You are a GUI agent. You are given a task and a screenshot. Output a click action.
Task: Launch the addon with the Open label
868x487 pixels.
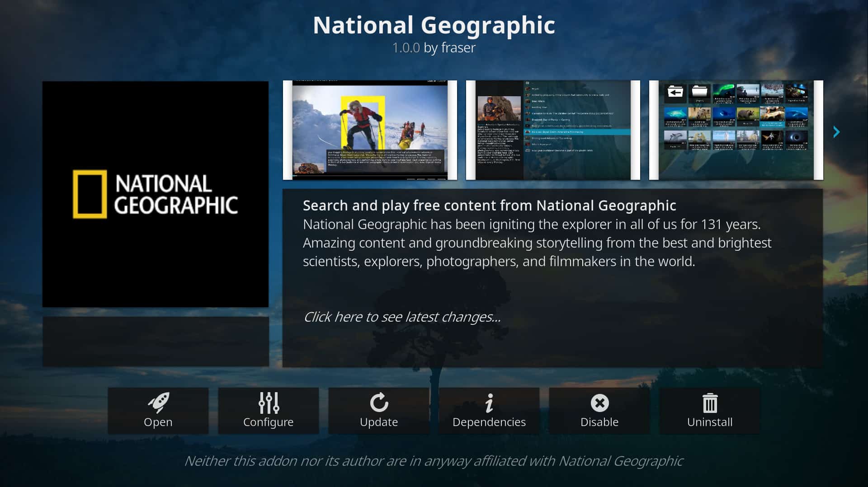coord(158,422)
